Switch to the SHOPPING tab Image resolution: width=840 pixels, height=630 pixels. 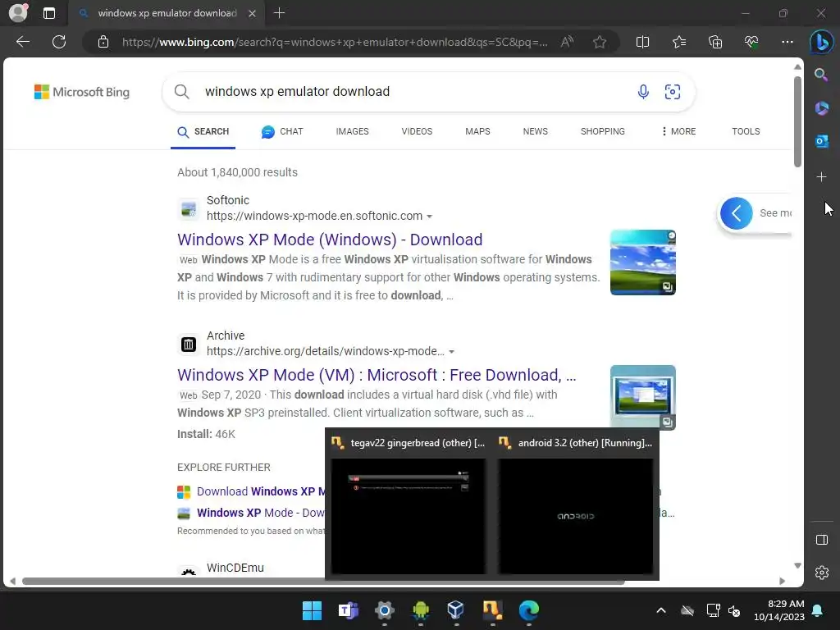603,131
